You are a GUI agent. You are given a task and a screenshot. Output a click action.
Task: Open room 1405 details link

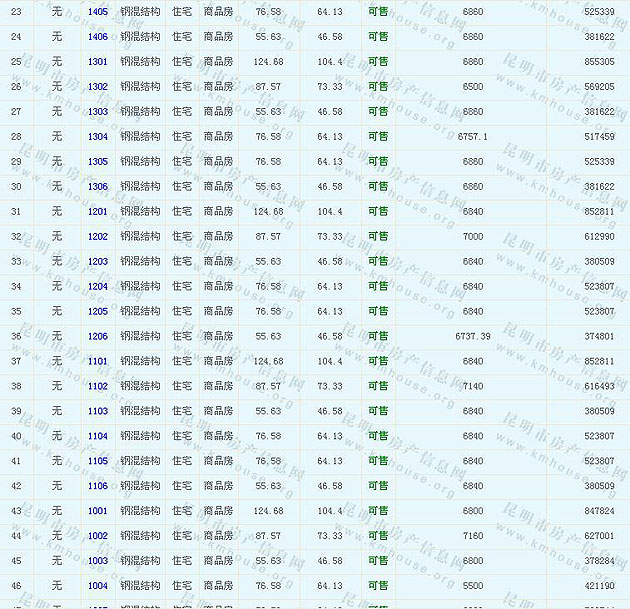97,11
